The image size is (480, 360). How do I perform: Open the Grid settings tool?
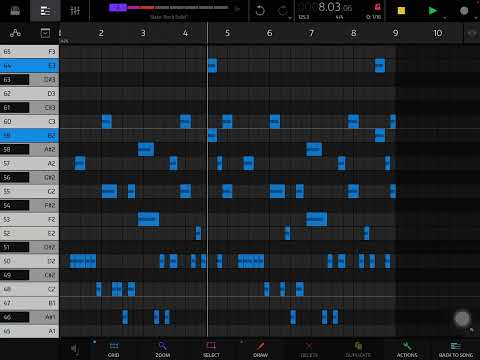point(114,349)
